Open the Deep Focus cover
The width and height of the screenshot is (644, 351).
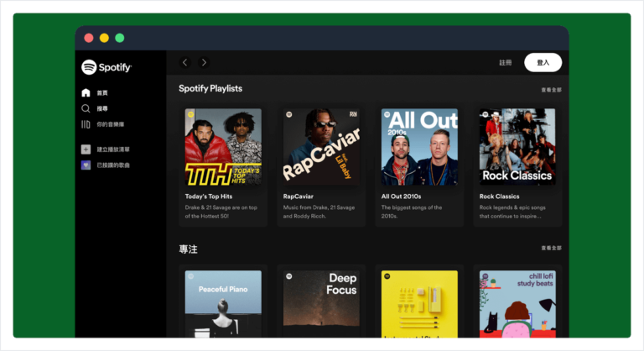click(321, 304)
